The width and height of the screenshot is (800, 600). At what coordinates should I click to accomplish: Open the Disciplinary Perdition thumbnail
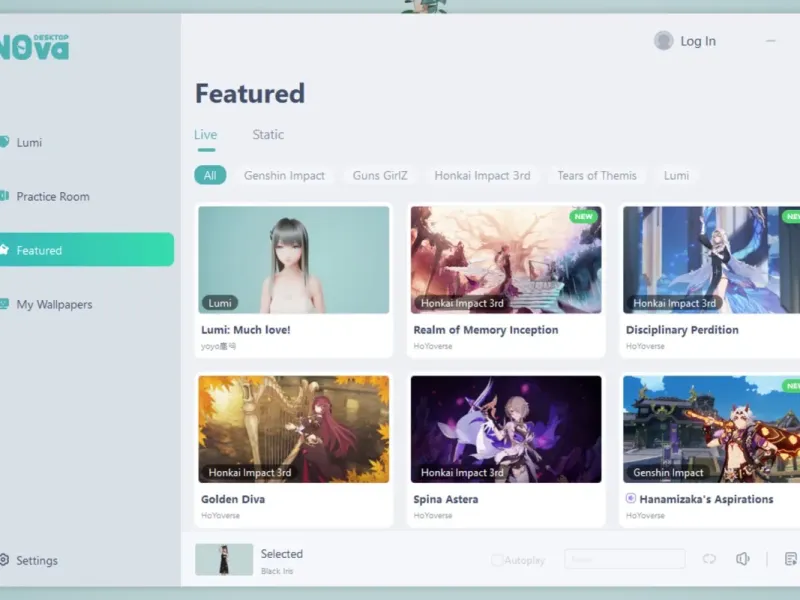click(711, 260)
